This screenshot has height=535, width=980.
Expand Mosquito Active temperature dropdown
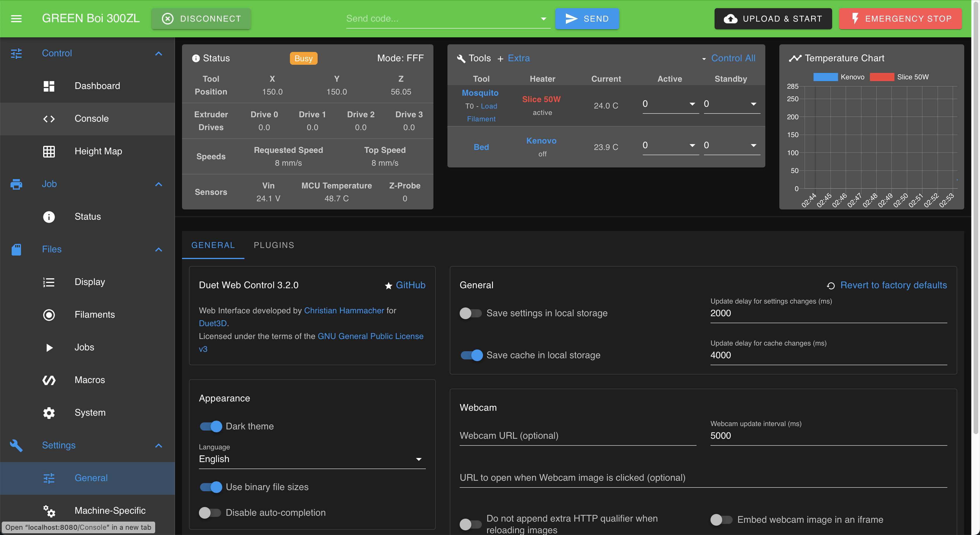(692, 104)
